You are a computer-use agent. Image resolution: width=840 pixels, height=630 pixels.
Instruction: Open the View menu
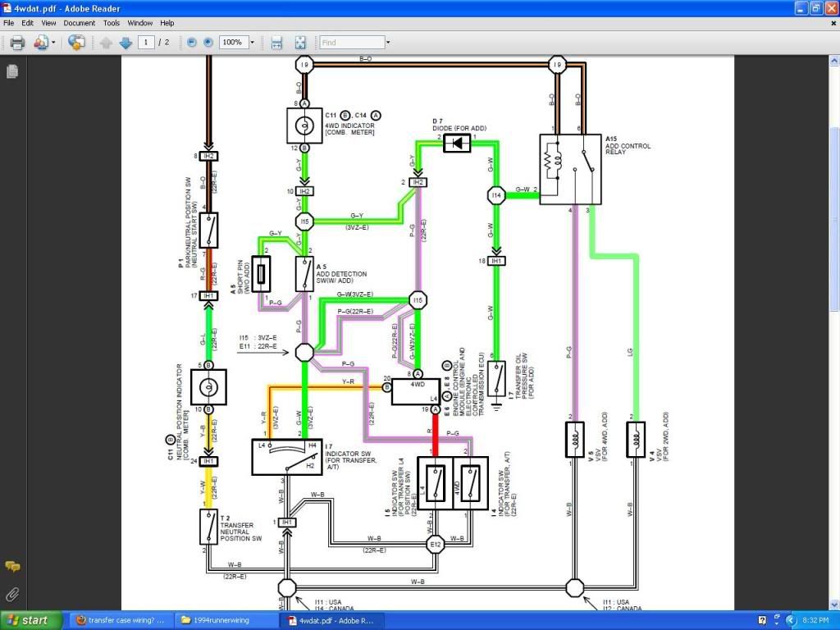click(x=49, y=23)
